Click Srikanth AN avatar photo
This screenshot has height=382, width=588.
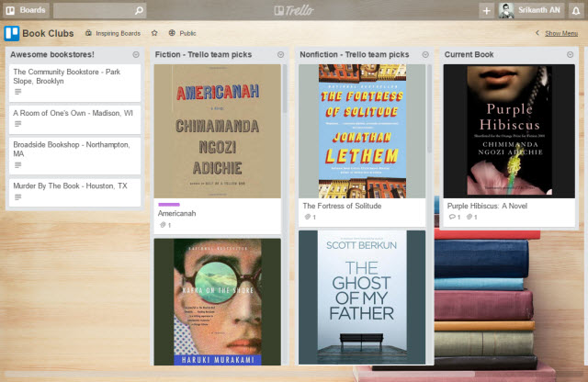pos(506,10)
